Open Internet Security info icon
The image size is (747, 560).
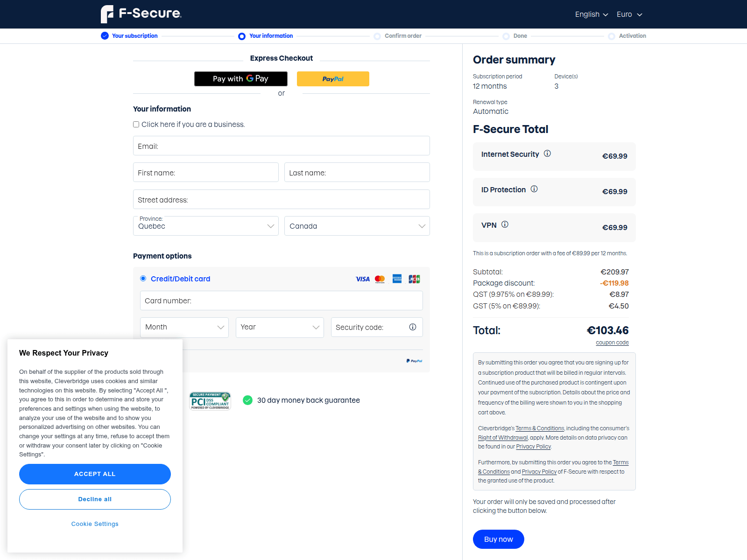[548, 154]
